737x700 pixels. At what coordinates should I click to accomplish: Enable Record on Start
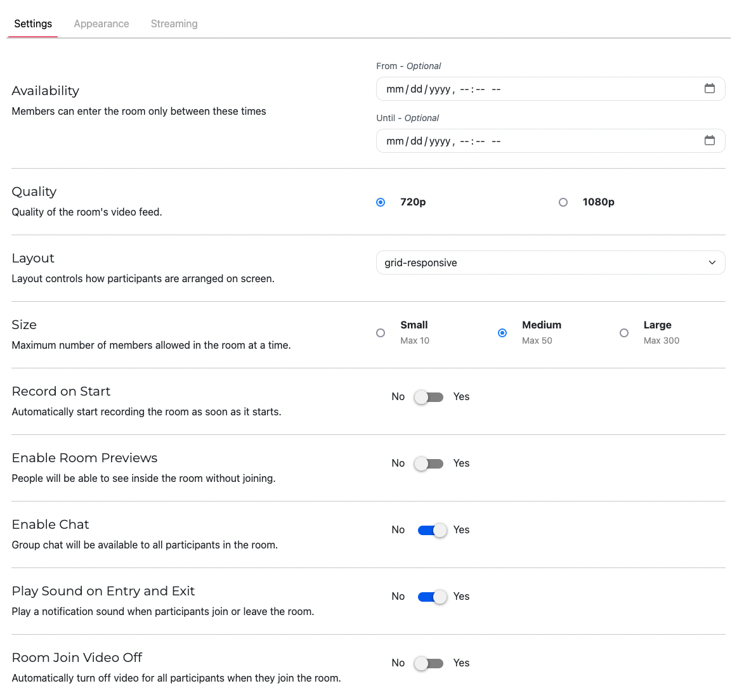428,396
